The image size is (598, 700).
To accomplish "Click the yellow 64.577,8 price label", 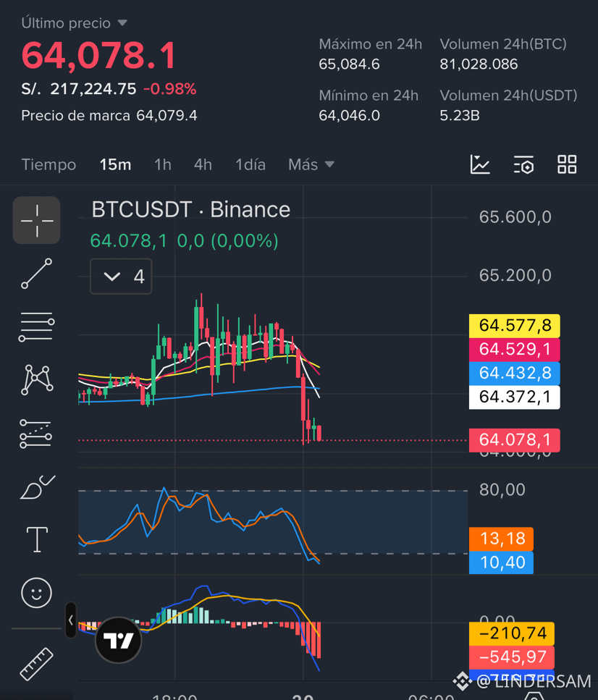I will pyautogui.click(x=515, y=326).
